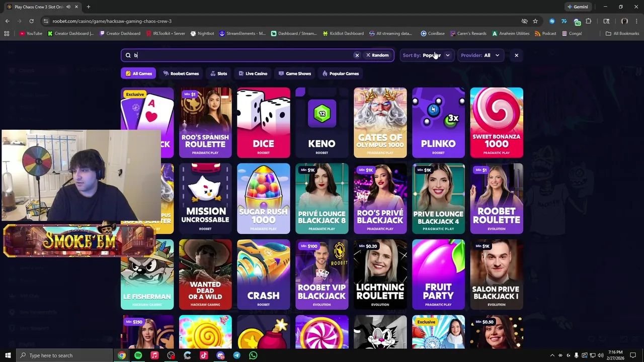Open the KickBot Dashboard bookmark
The height and width of the screenshot is (362, 644).
[x=343, y=34]
